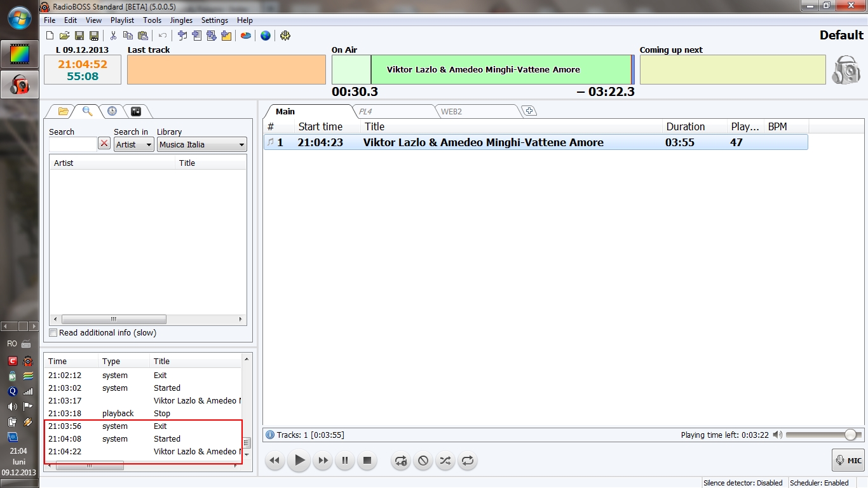Open the File menu
The image size is (868, 488).
click(x=50, y=20)
